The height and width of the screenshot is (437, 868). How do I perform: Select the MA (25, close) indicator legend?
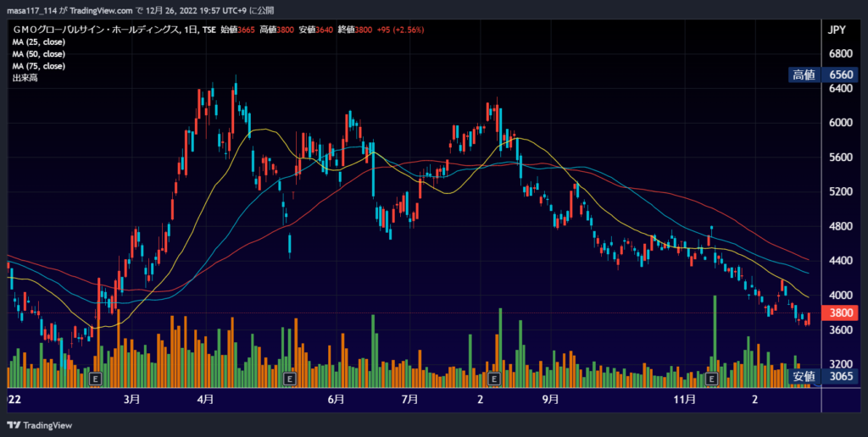coord(39,42)
